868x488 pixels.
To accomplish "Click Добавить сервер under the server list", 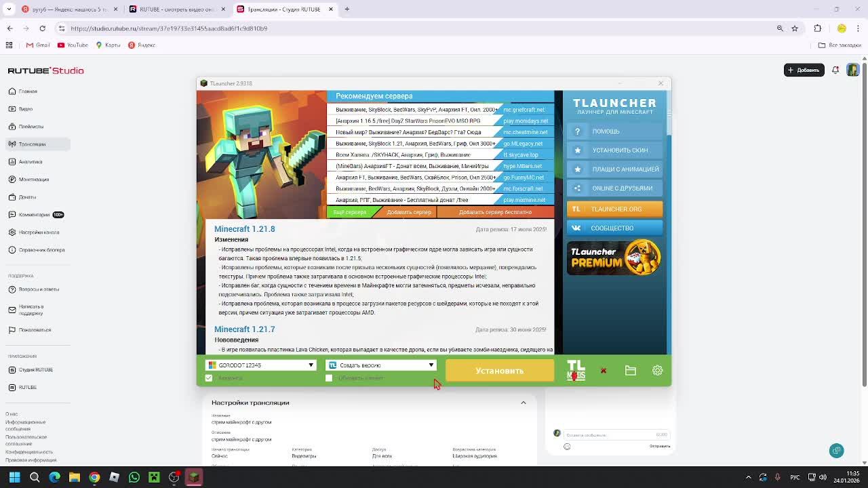I will tap(409, 212).
